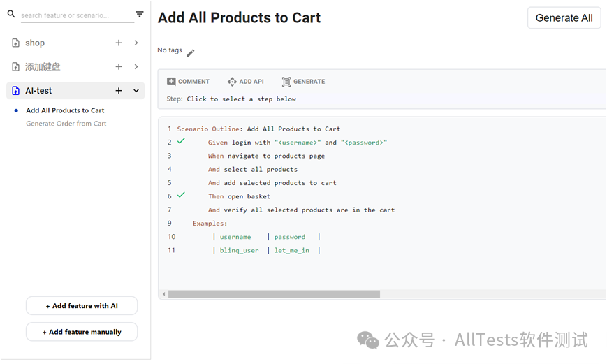Open Generate Order from Cart scenario
Image resolution: width=607 pixels, height=364 pixels.
pos(66,124)
